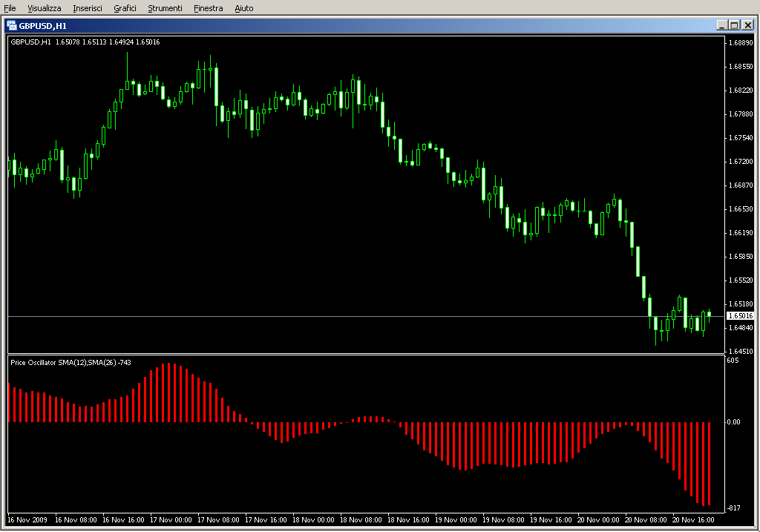Screen dimensions: 760x532
Task: Click the 16 Nov 16:00 time label
Action: [x=123, y=520]
